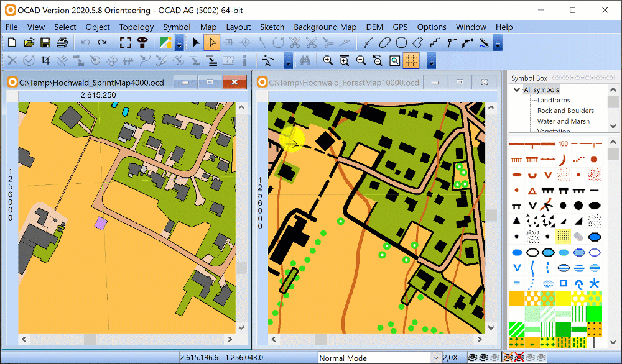Choose the ellipse drawing mode icon
Viewport: 622px width, 364px height.
click(x=384, y=42)
